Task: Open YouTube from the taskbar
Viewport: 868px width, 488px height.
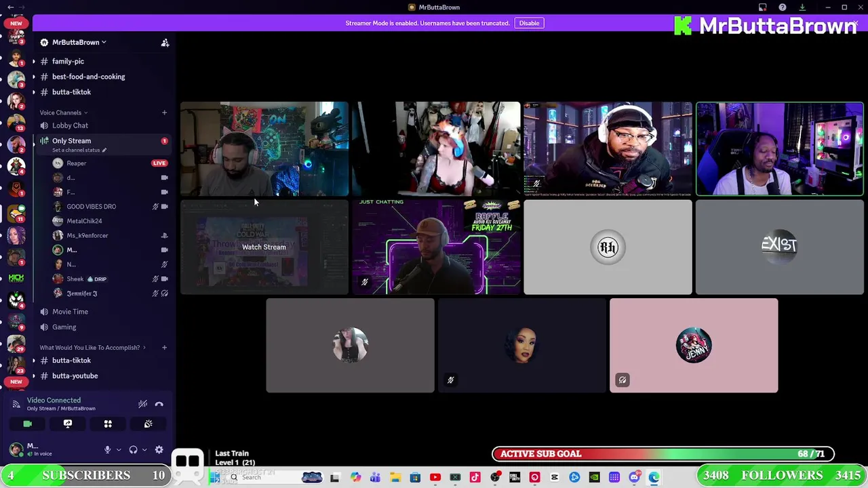Action: pos(435,478)
